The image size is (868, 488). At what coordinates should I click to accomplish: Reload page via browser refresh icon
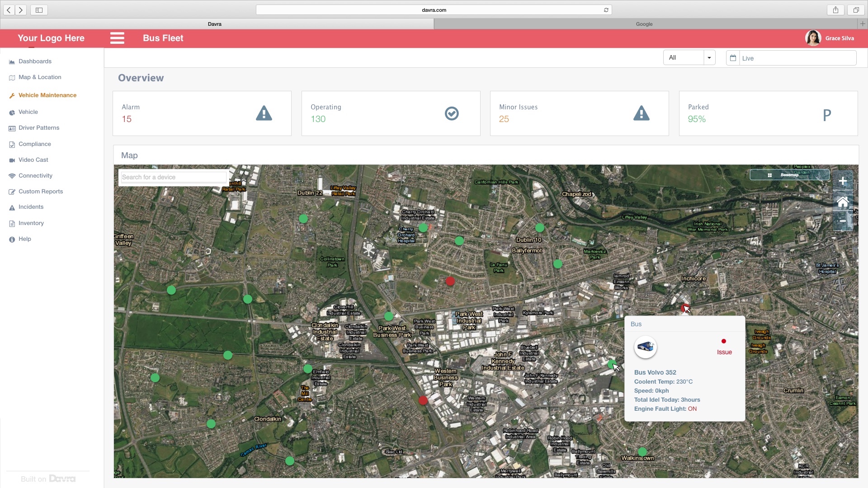(x=606, y=10)
